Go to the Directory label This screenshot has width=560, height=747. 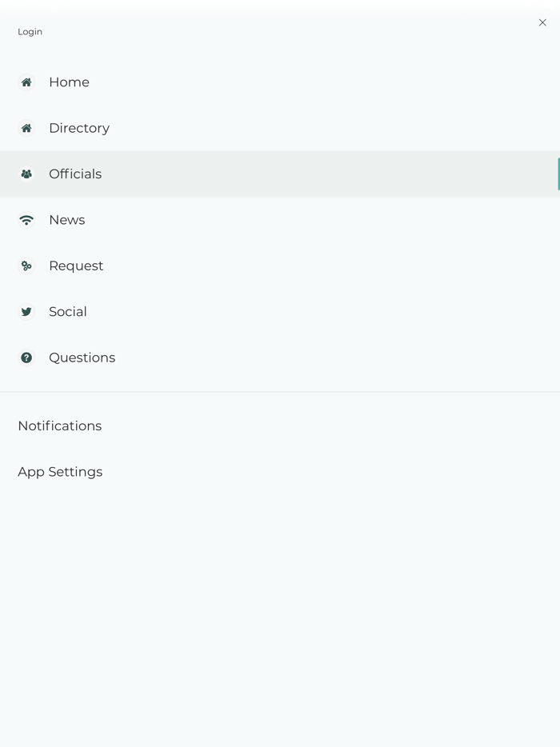pyautogui.click(x=79, y=128)
